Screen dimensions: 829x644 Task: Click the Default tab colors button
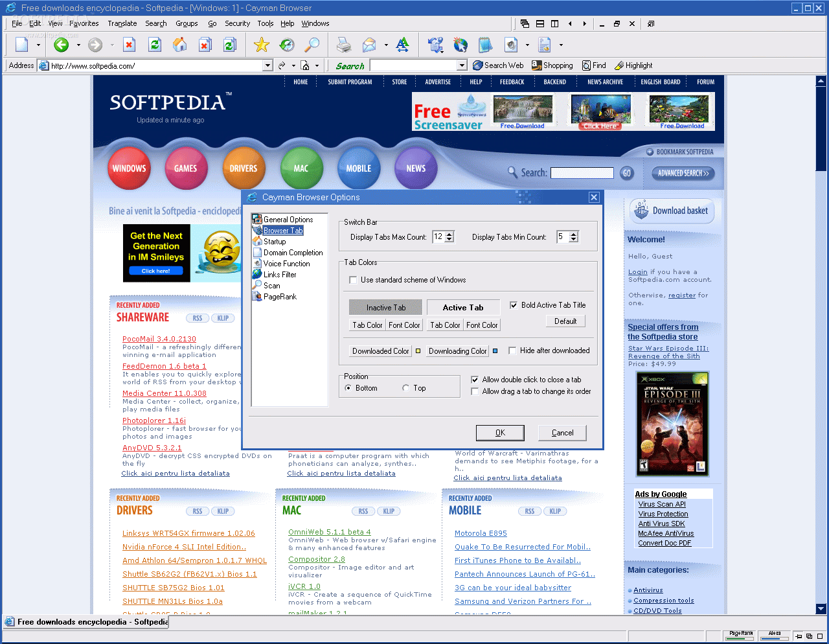pyautogui.click(x=565, y=321)
